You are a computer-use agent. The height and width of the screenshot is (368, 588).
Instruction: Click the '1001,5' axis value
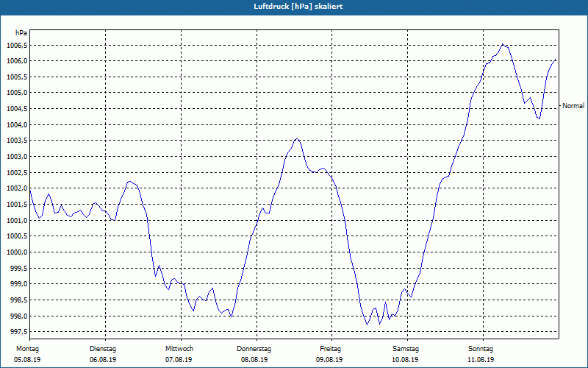click(x=17, y=205)
